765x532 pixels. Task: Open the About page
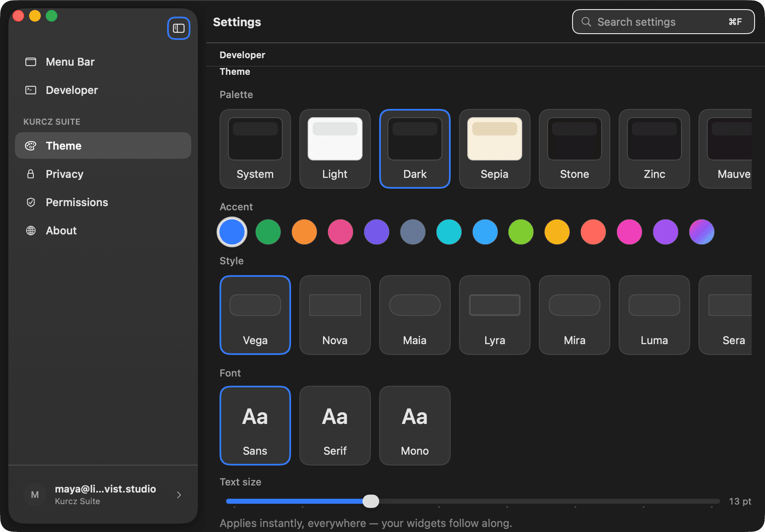click(103, 231)
